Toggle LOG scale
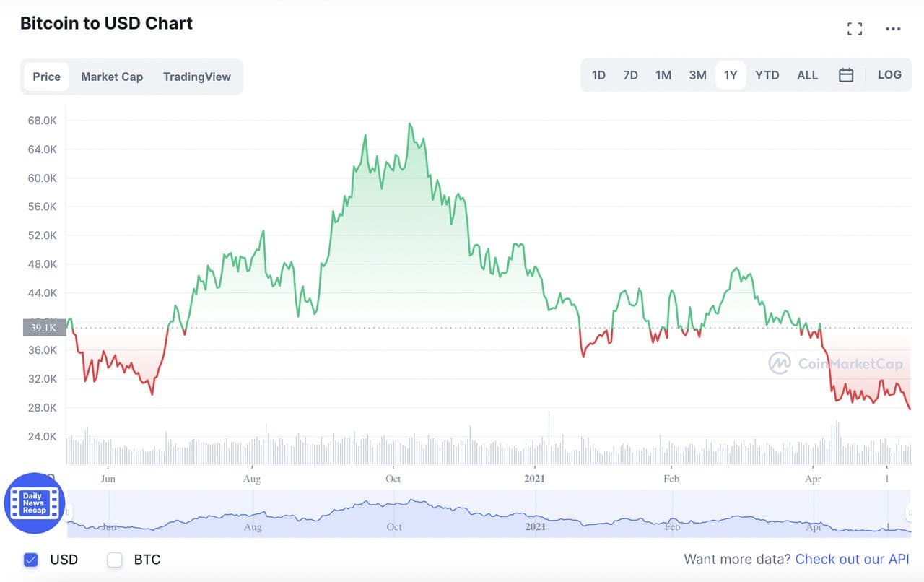Viewport: 924px width, 582px height. point(889,75)
